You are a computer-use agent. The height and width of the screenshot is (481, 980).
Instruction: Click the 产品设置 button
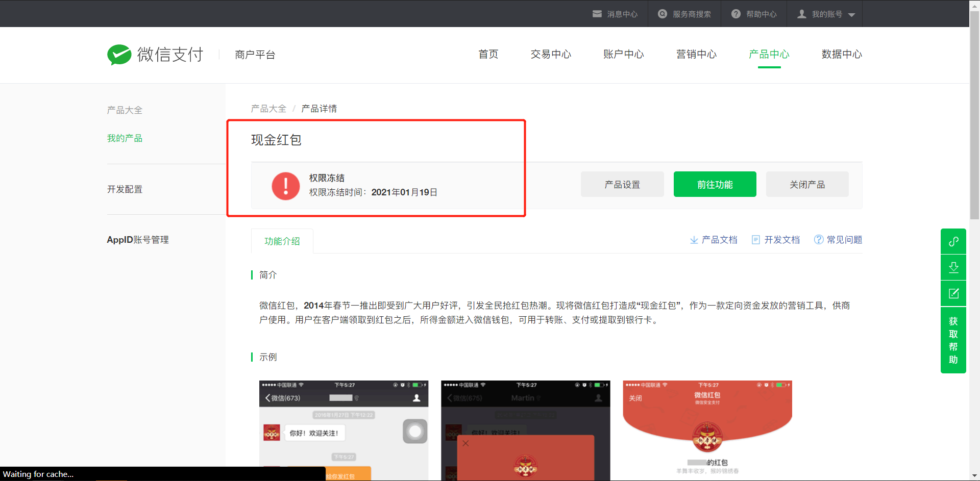point(622,184)
